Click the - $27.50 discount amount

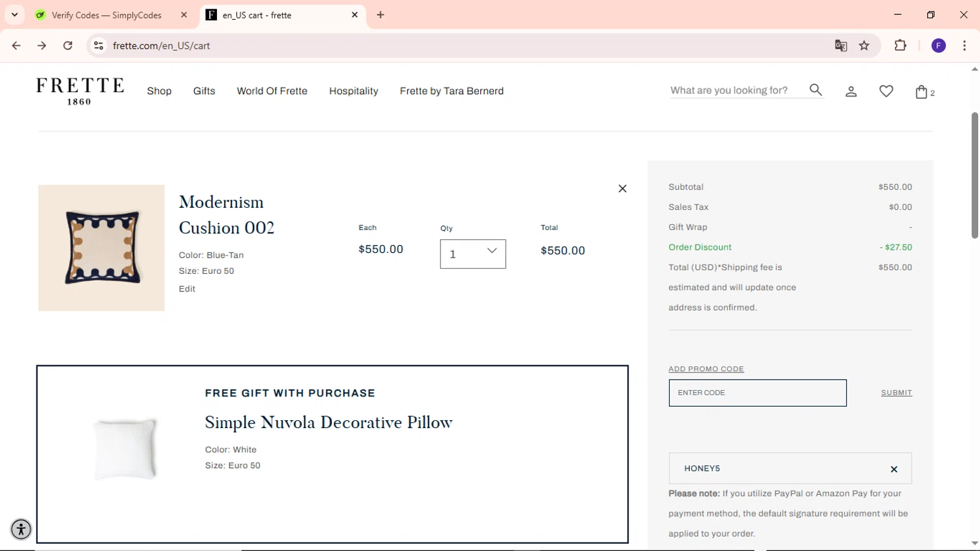pos(896,247)
